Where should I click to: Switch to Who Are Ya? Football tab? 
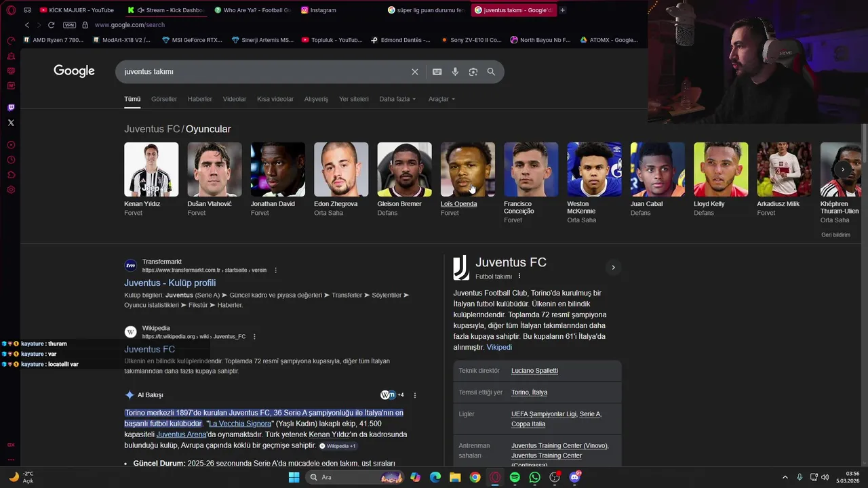pos(252,10)
